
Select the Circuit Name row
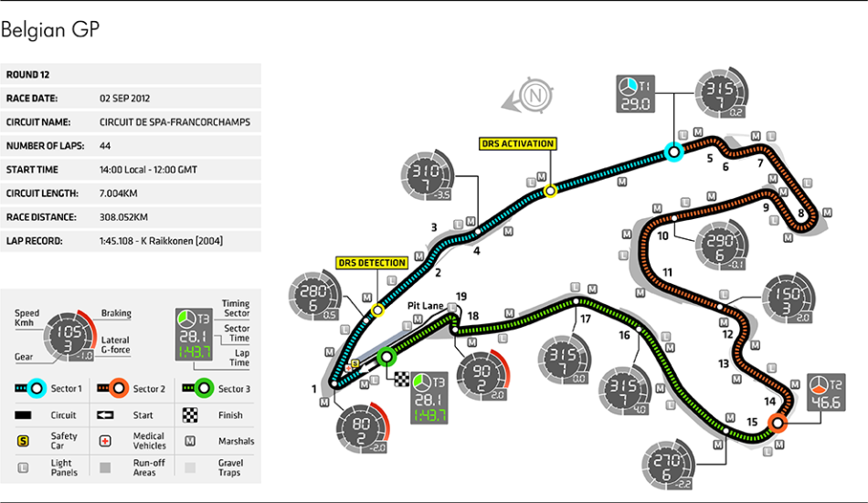(131, 121)
